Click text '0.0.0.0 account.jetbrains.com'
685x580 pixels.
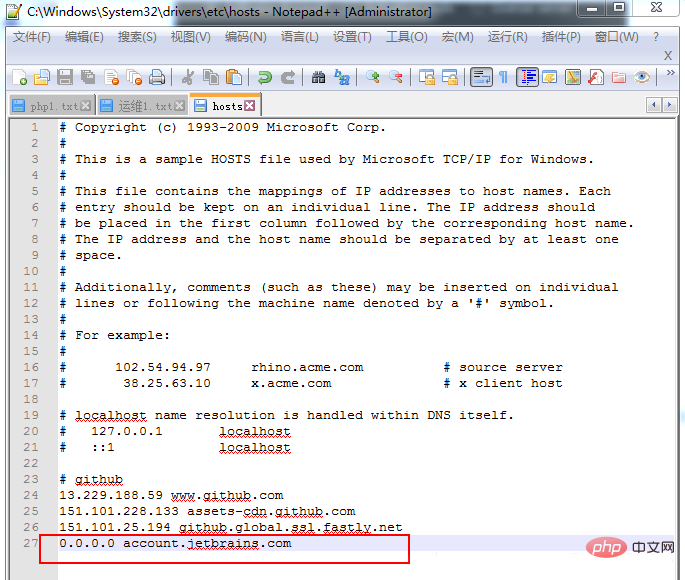(175, 543)
